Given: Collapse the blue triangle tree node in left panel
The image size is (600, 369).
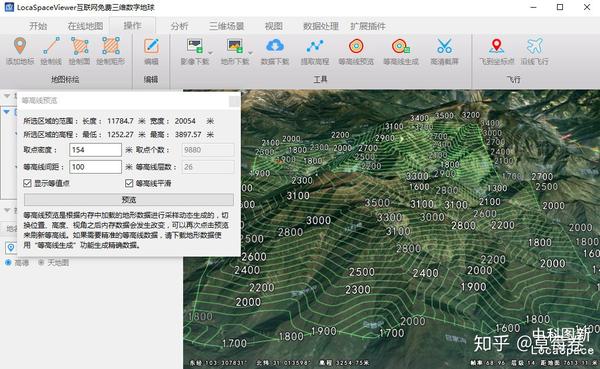Looking at the screenshot, I should 7,112.
